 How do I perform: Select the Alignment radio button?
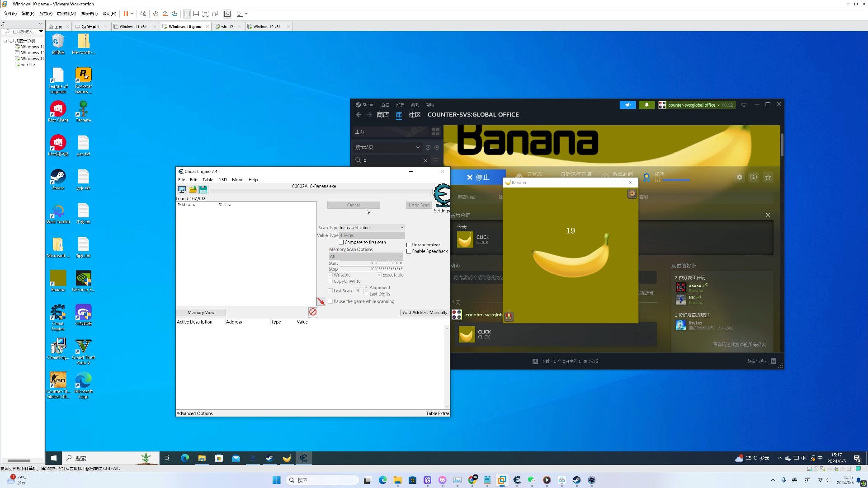[367, 288]
